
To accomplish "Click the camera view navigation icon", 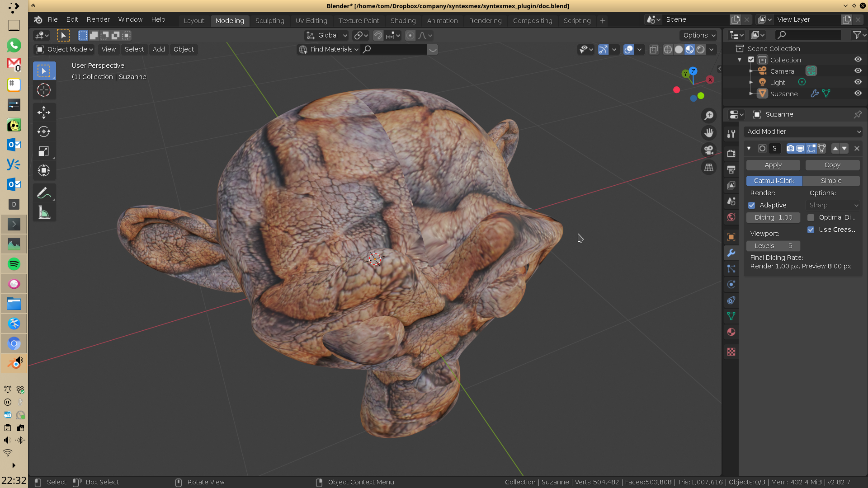I will point(708,150).
